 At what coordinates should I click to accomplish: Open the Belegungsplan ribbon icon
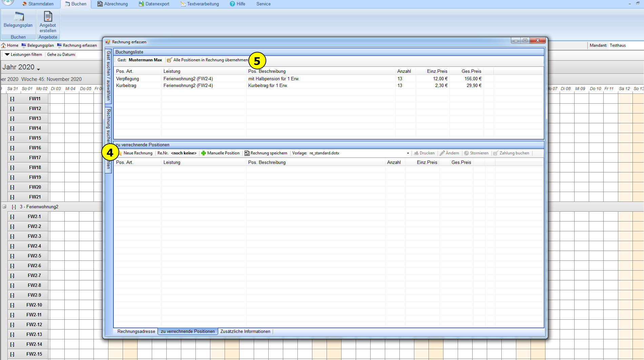(x=18, y=17)
